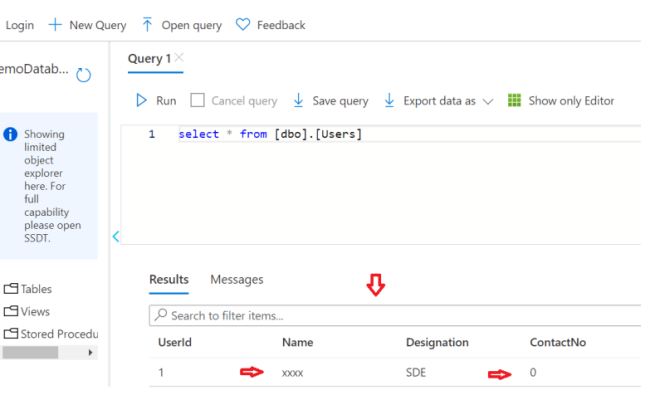The width and height of the screenshot is (650, 400).
Task: Click the New Query plus icon
Action: pos(55,25)
